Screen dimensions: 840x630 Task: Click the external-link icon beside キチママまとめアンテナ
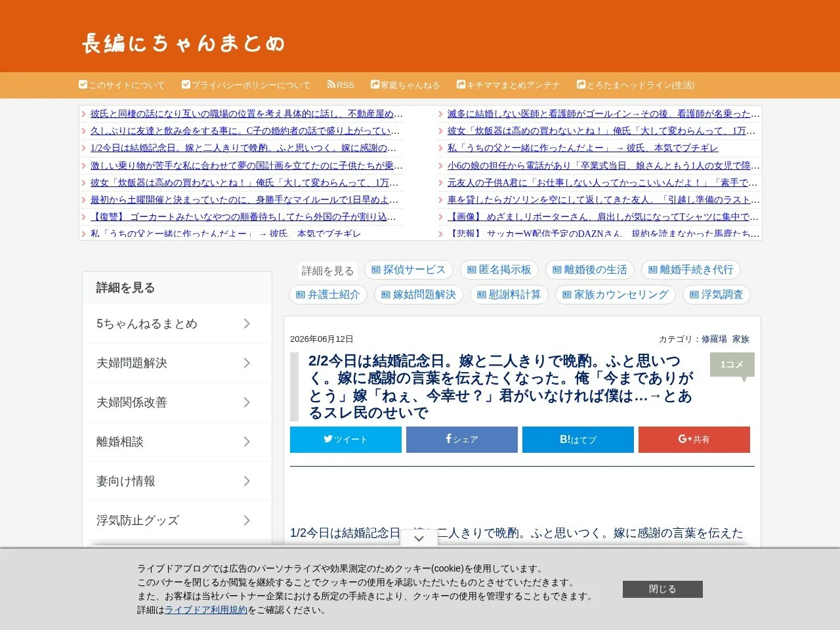pyautogui.click(x=461, y=85)
